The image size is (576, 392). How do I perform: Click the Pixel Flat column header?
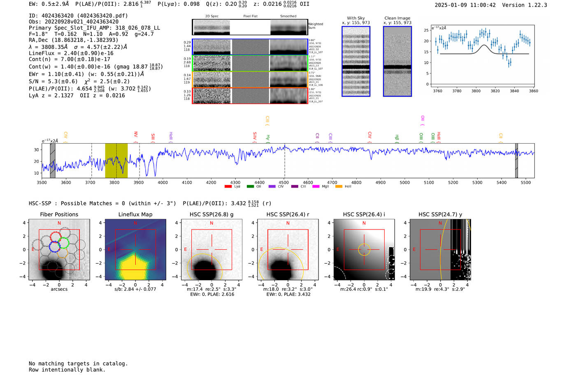tap(250, 16)
